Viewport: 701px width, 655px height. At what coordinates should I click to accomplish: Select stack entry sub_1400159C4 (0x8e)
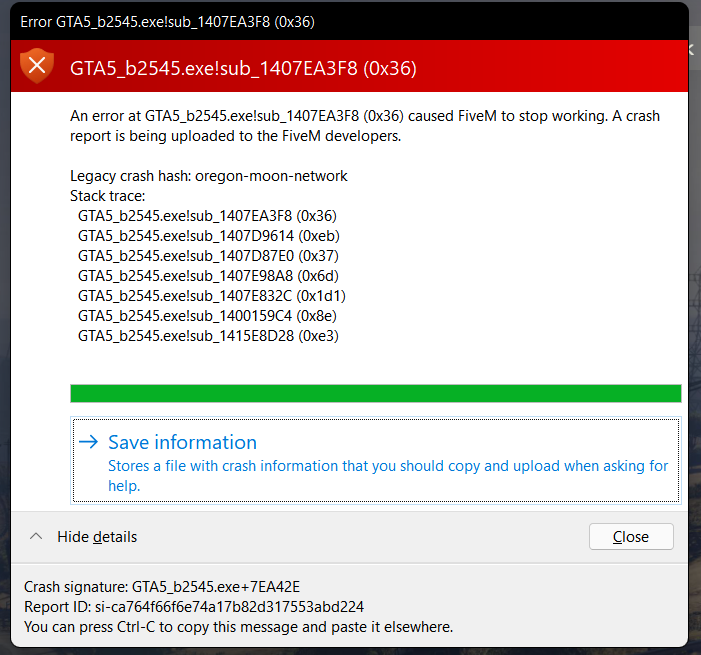207,316
